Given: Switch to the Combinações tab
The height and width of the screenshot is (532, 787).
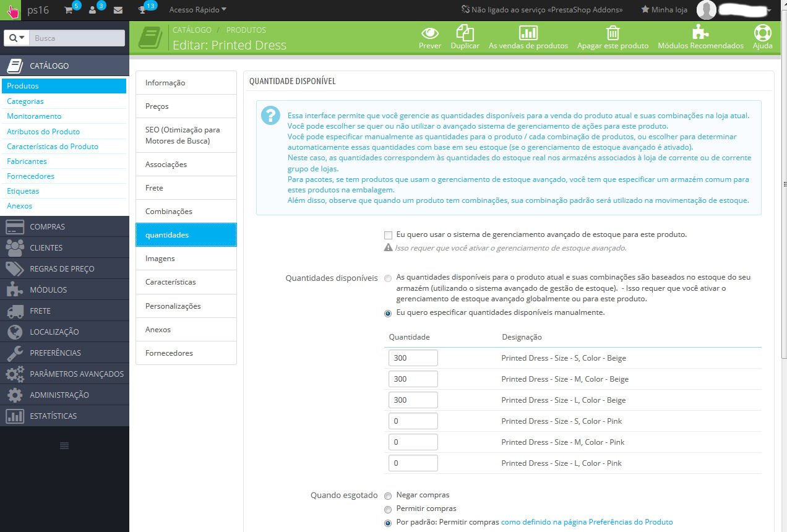Looking at the screenshot, I should [186, 212].
